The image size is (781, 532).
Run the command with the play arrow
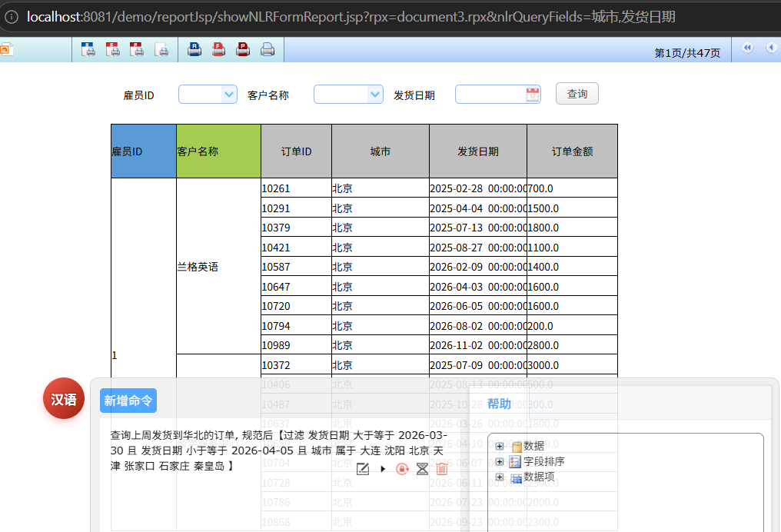[x=383, y=469]
